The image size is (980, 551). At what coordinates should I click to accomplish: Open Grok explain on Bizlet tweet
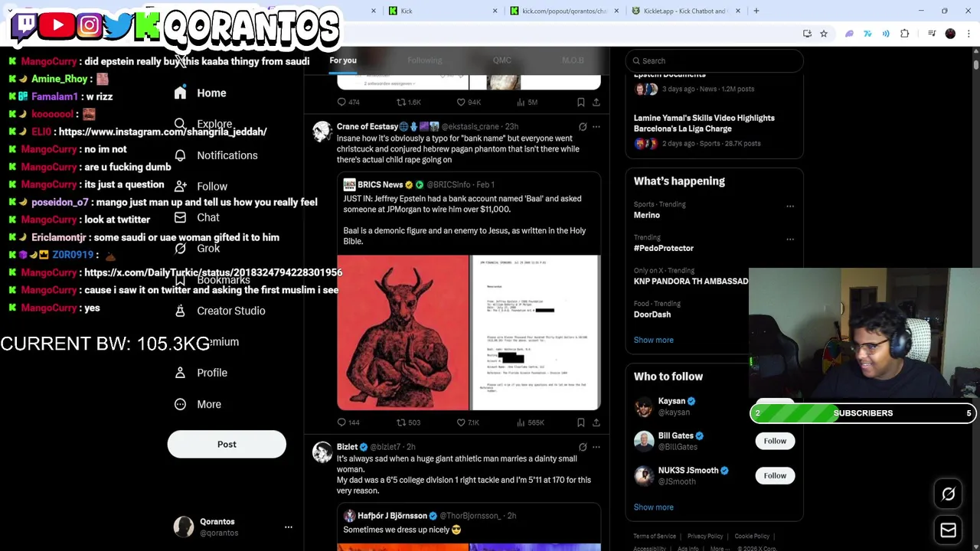coord(583,447)
